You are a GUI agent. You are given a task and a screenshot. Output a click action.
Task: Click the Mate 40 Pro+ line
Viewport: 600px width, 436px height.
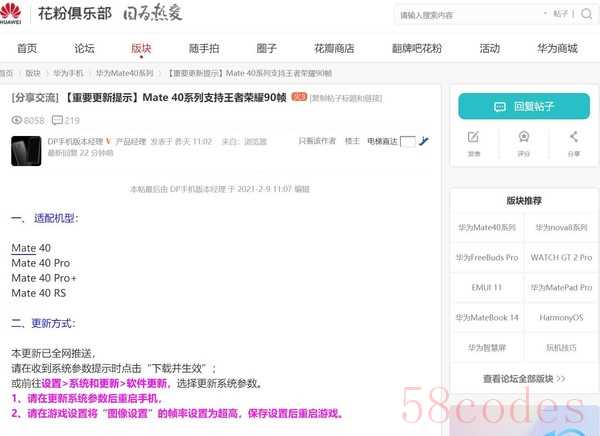[x=44, y=278]
